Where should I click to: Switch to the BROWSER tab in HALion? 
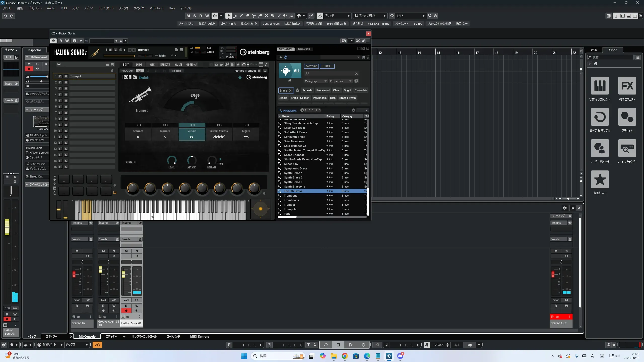tap(304, 49)
